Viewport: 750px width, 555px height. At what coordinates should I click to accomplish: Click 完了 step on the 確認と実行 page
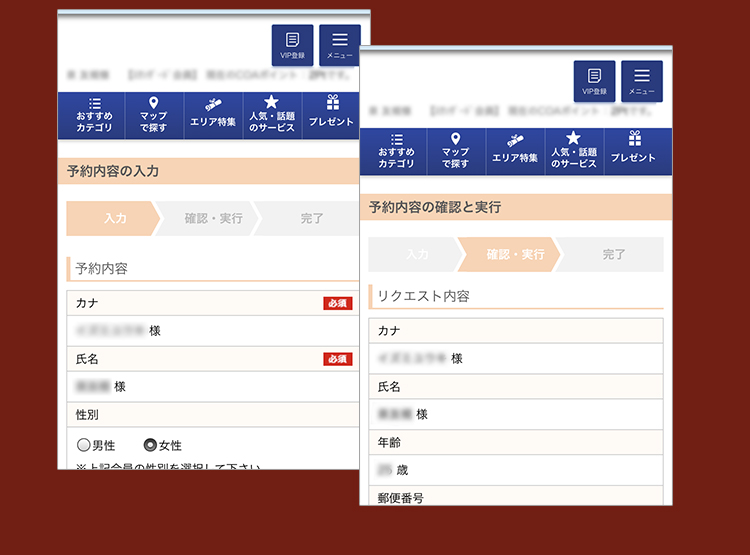coord(613,255)
